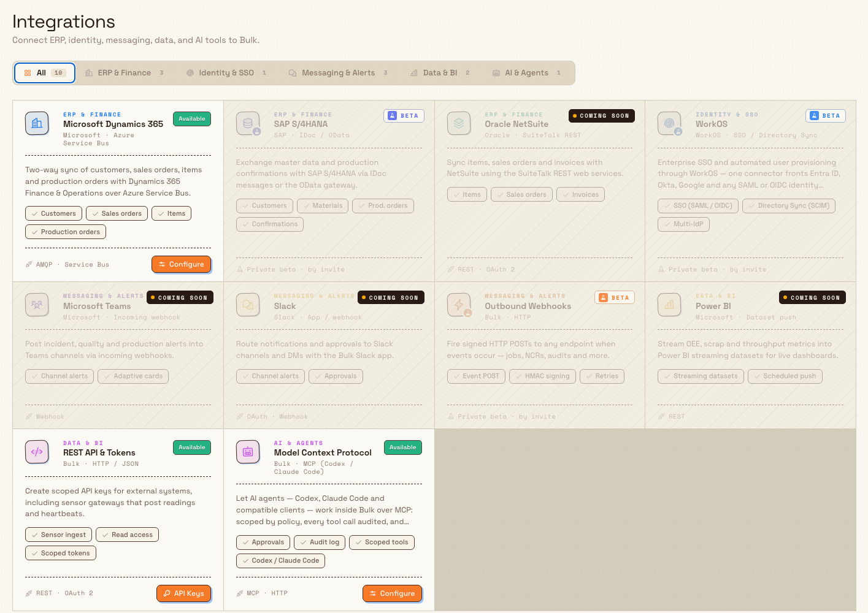Click the SAP S/4HANA database icon
The height and width of the screenshot is (613, 868).
coord(248,123)
